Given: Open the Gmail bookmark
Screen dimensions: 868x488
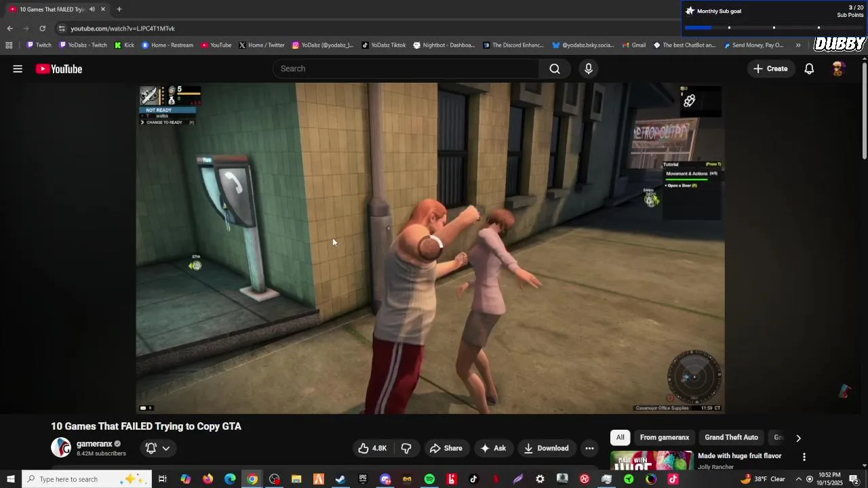Looking at the screenshot, I should pyautogui.click(x=633, y=45).
